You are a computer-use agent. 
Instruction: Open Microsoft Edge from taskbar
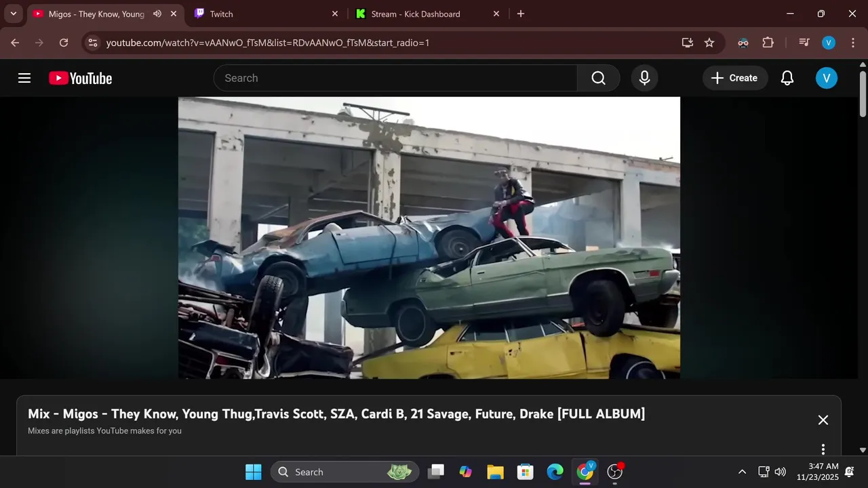(555, 472)
